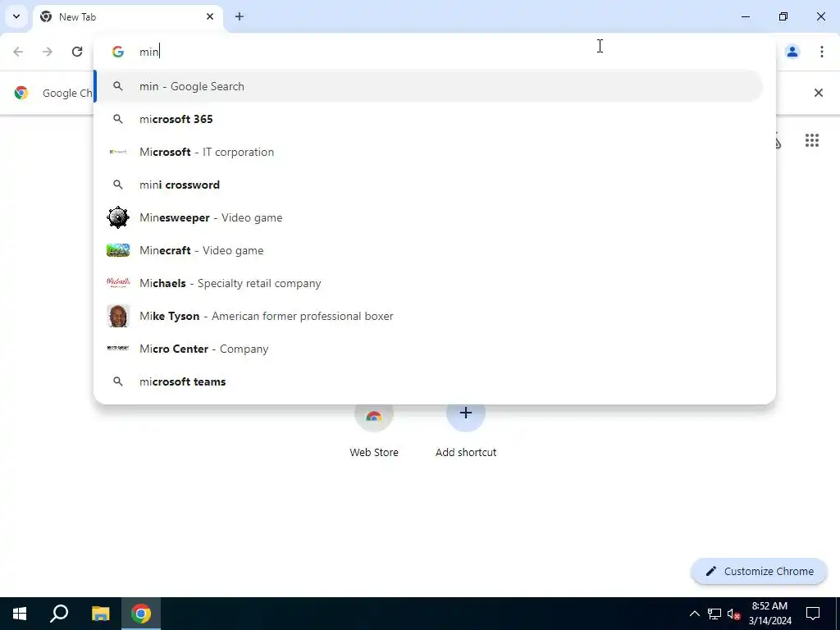Image resolution: width=840 pixels, height=630 pixels.
Task: Open the Windows Start menu
Action: pos(20,614)
